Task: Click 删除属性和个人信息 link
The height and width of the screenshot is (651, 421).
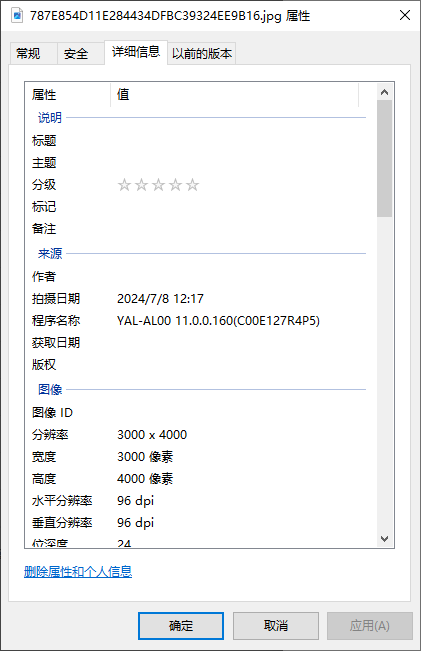Action: 78,572
